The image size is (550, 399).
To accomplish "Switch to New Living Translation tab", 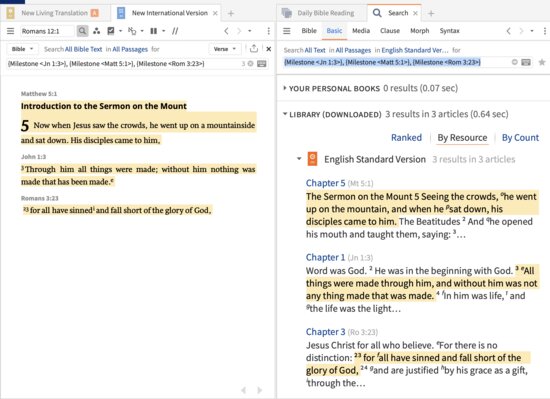I will [54, 13].
